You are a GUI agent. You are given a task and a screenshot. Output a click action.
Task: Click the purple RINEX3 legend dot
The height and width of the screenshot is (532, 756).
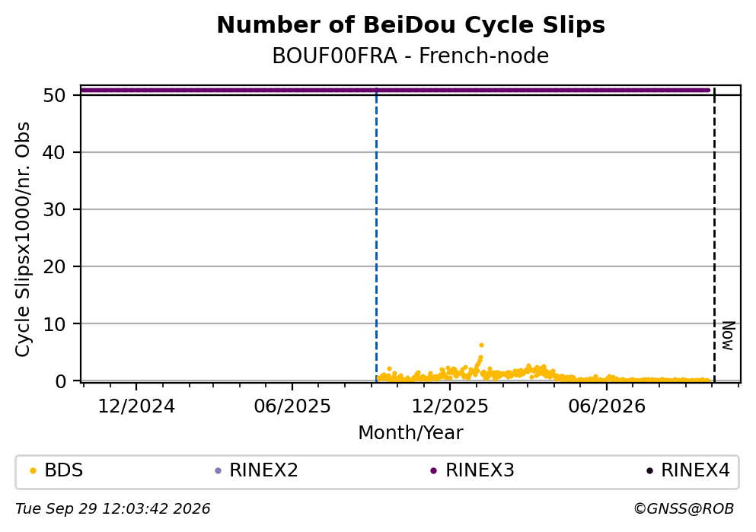pos(433,471)
